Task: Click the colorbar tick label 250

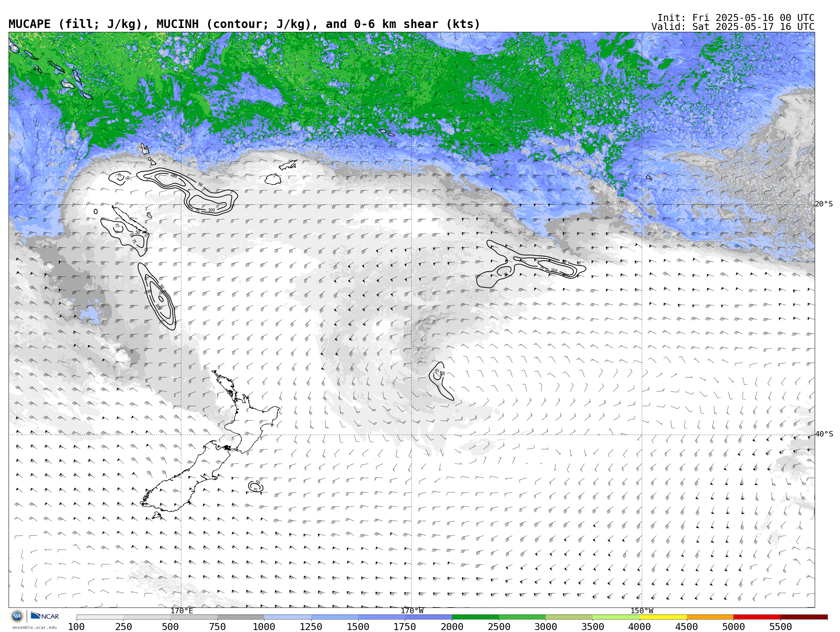Action: point(123,627)
